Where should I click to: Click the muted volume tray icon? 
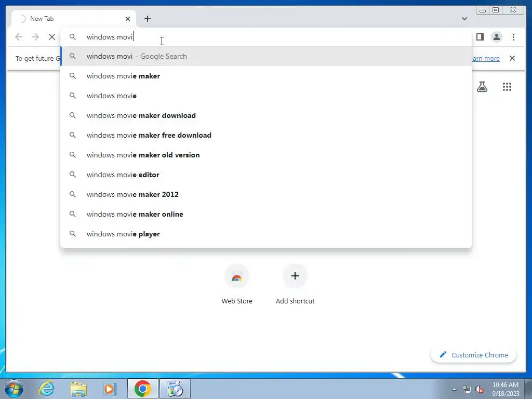coord(480,389)
